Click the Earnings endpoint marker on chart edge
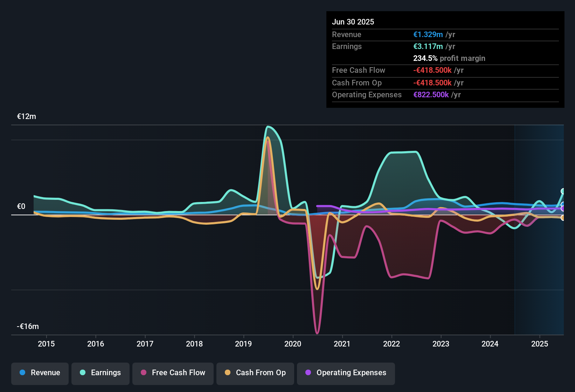575x392 pixels. pyautogui.click(x=563, y=191)
